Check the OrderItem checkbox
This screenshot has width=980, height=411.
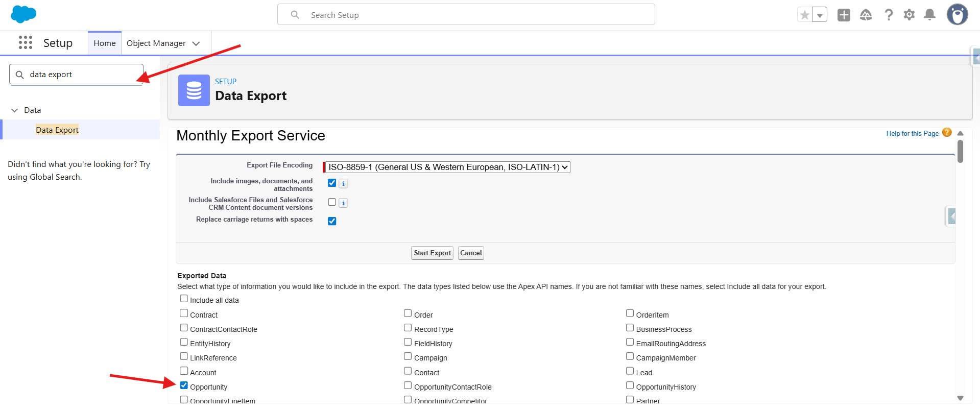click(x=630, y=313)
